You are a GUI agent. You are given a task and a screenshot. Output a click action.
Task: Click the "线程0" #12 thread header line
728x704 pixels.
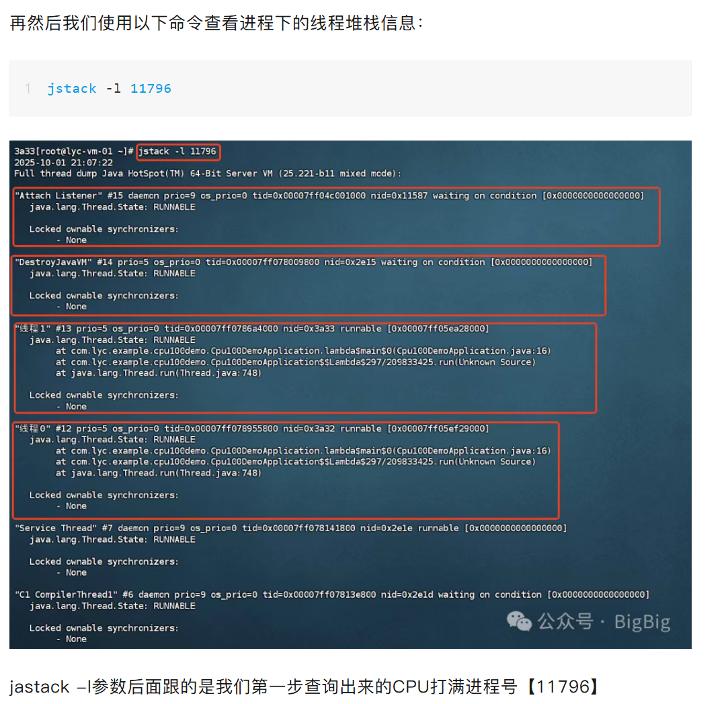coord(252,428)
